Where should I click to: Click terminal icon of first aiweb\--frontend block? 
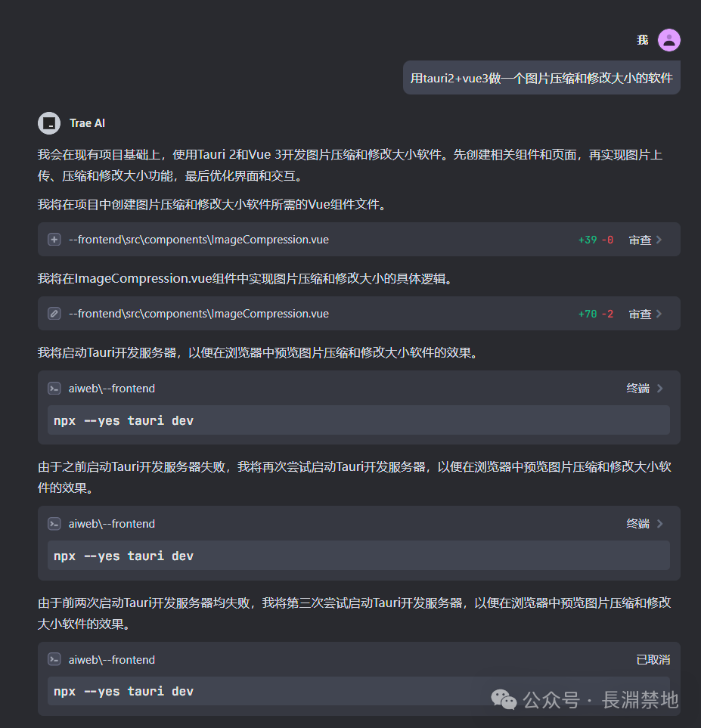(x=54, y=389)
